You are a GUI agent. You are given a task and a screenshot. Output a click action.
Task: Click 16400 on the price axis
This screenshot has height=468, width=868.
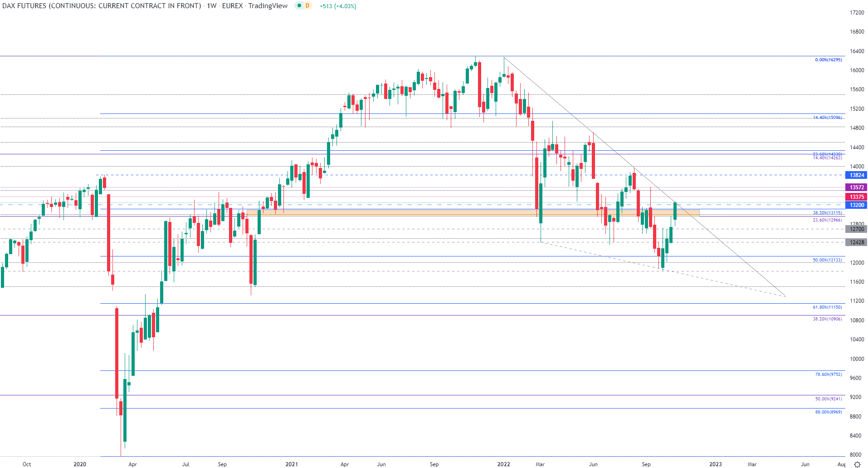(857, 51)
